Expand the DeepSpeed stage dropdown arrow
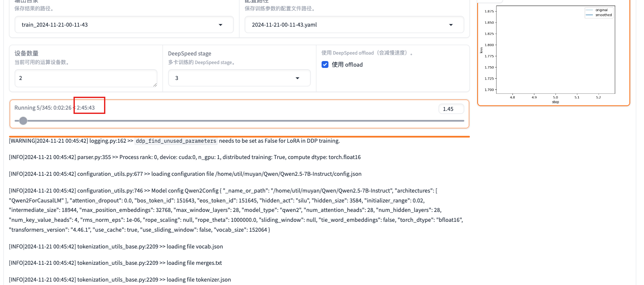This screenshot has height=285, width=644. [x=297, y=78]
